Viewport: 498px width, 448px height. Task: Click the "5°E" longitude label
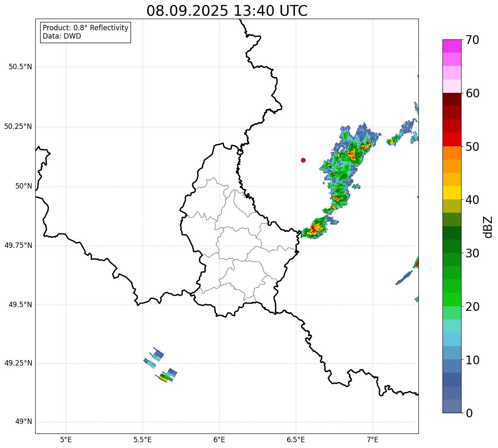[x=66, y=439]
